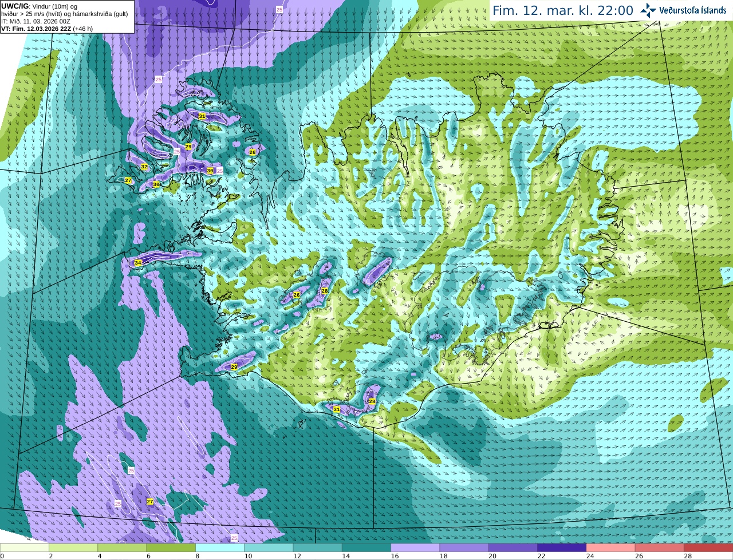Pick the 18–20 m/s medium purple legend swatch
The height and width of the screenshot is (560, 733).
(464, 548)
